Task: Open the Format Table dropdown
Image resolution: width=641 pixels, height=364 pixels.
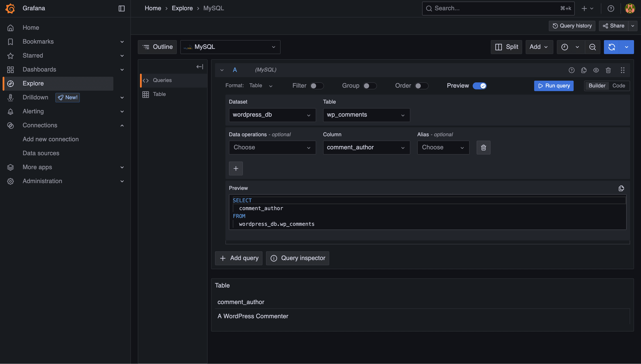Action: coord(261,86)
